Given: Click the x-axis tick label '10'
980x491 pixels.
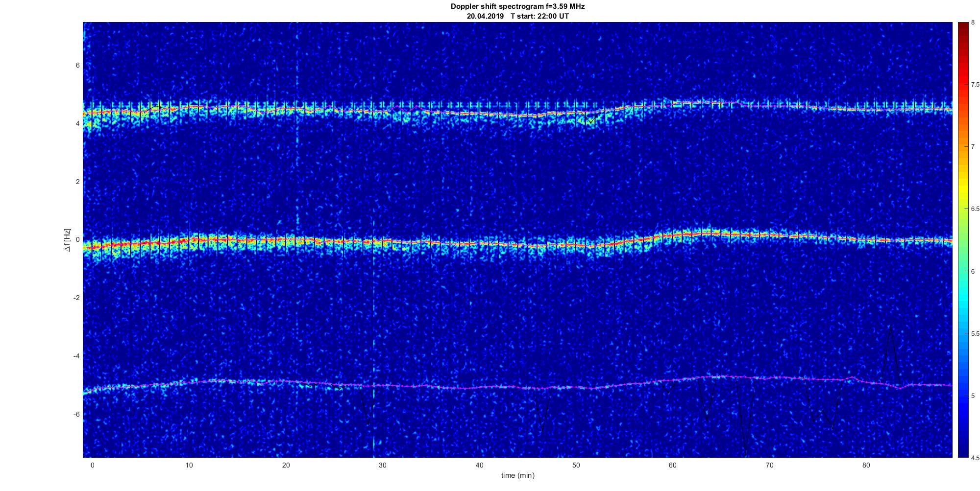Looking at the screenshot, I should (x=189, y=465).
